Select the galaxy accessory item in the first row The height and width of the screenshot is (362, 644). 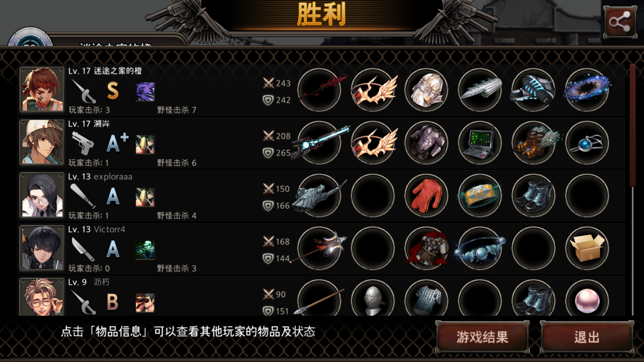tap(587, 90)
